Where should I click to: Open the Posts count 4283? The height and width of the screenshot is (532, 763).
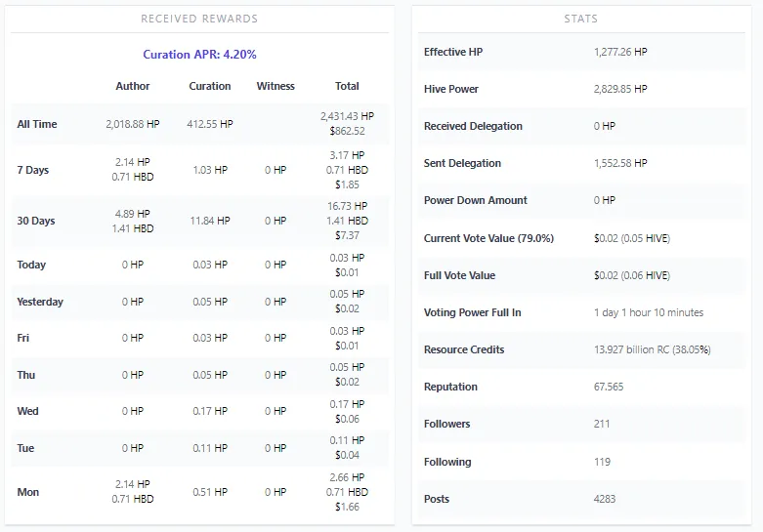point(605,499)
